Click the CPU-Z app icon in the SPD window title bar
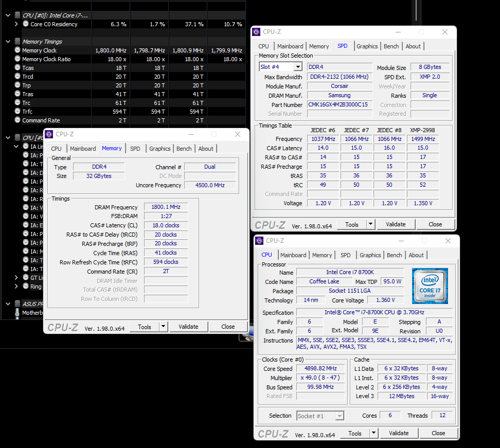Screen dimensions: 500x448 (x=256, y=32)
